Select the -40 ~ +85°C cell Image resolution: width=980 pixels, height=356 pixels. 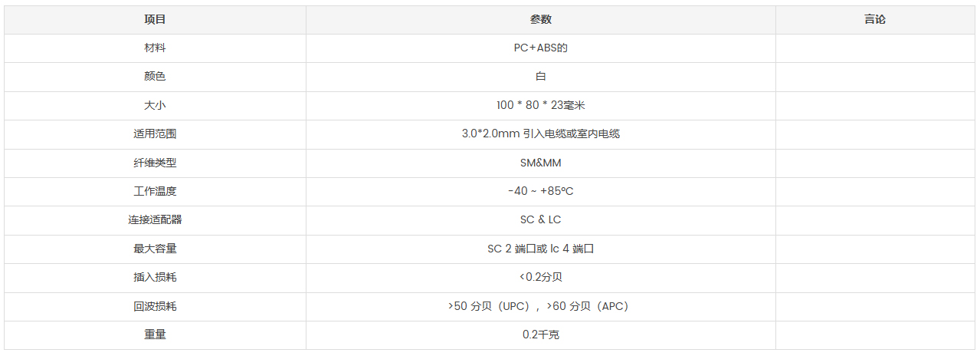(541, 191)
